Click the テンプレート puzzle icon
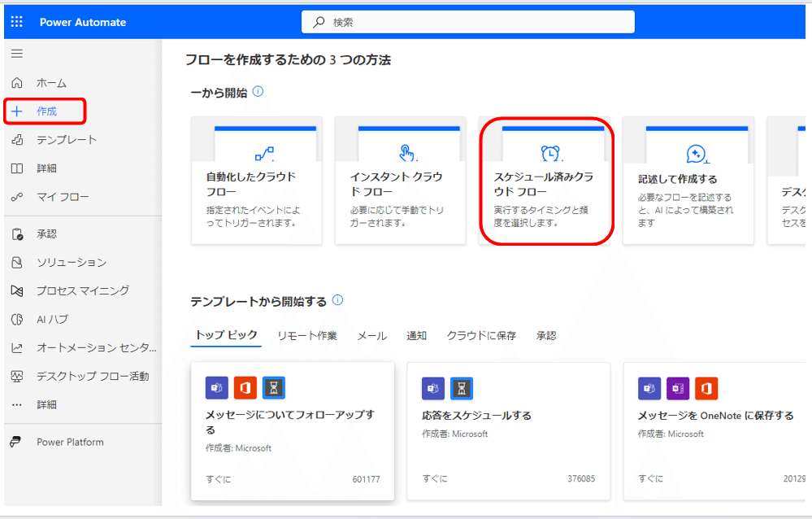 17,139
